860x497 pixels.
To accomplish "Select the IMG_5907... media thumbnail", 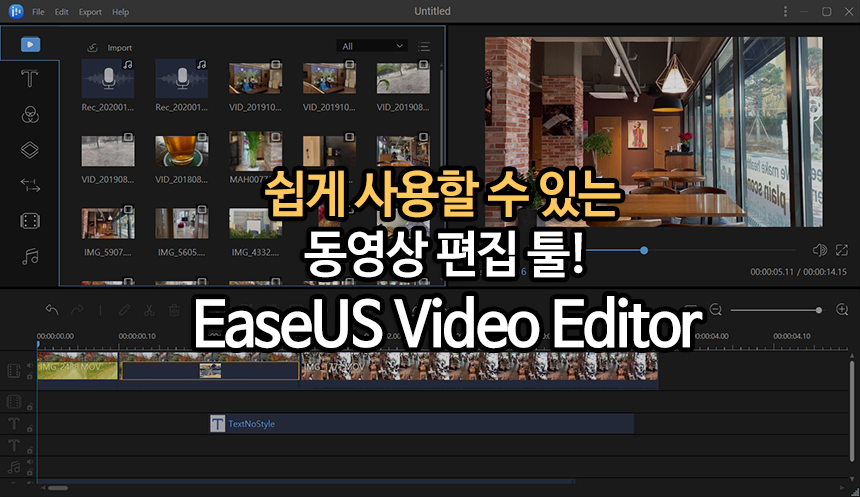I will 108,223.
